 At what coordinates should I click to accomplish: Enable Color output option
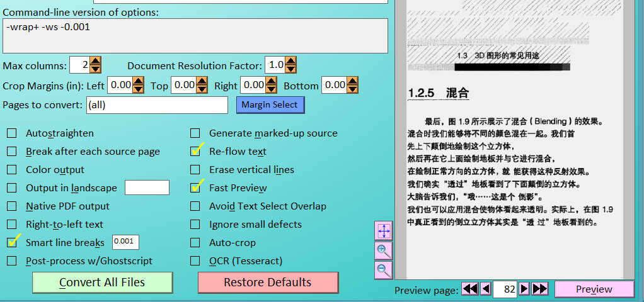pos(12,170)
